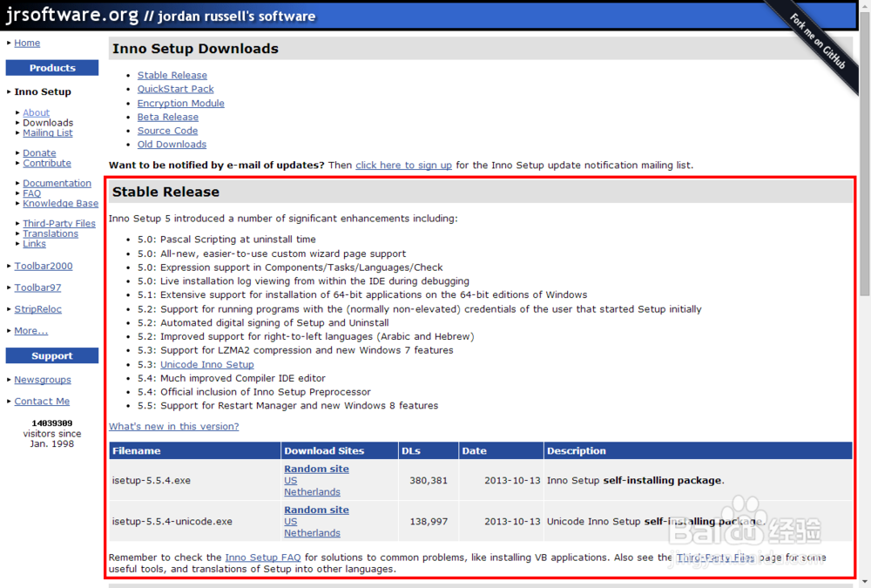This screenshot has width=871, height=588.
Task: Open the Newsgroups support link
Action: point(43,380)
